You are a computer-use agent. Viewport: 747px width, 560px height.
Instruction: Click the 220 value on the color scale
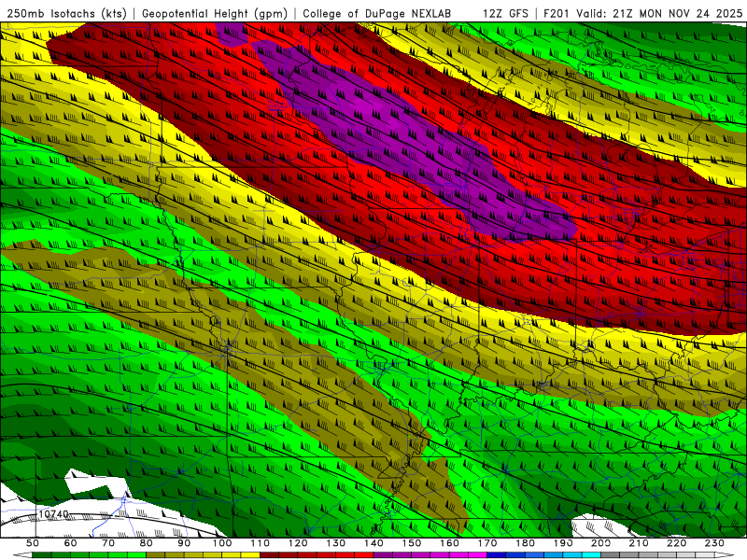point(676,543)
